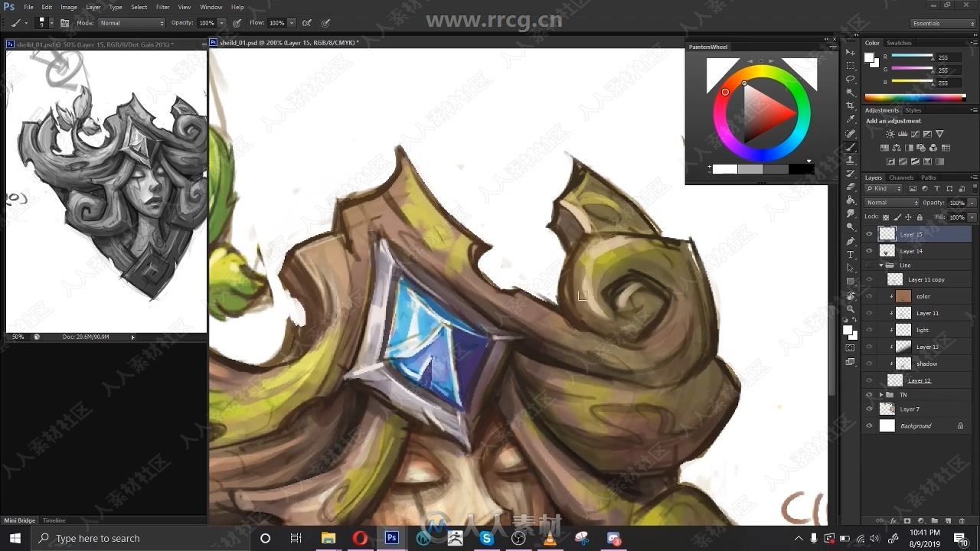Hide the Background layer eye
This screenshot has height=551, width=980.
[869, 425]
